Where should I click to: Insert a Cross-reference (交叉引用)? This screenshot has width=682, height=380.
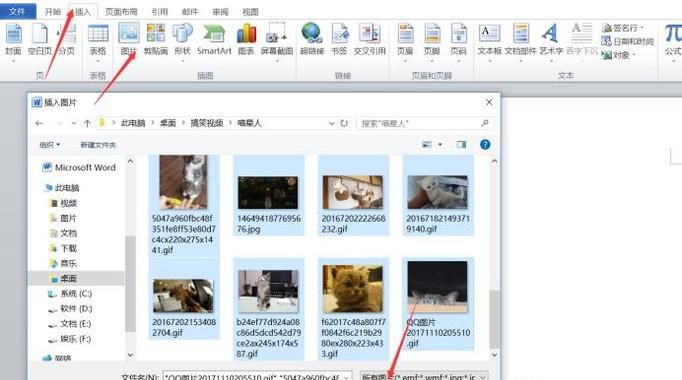pos(369,40)
